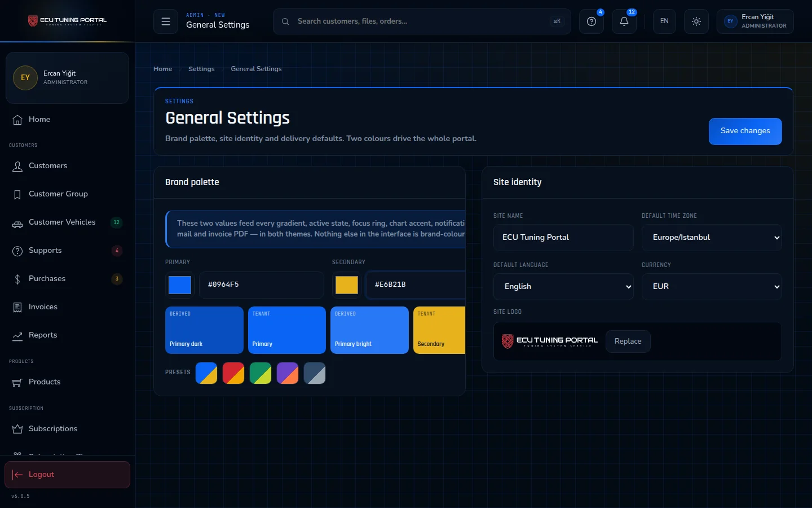Click the secondary yellow color swatch
This screenshot has height=508, width=812.
tap(347, 285)
